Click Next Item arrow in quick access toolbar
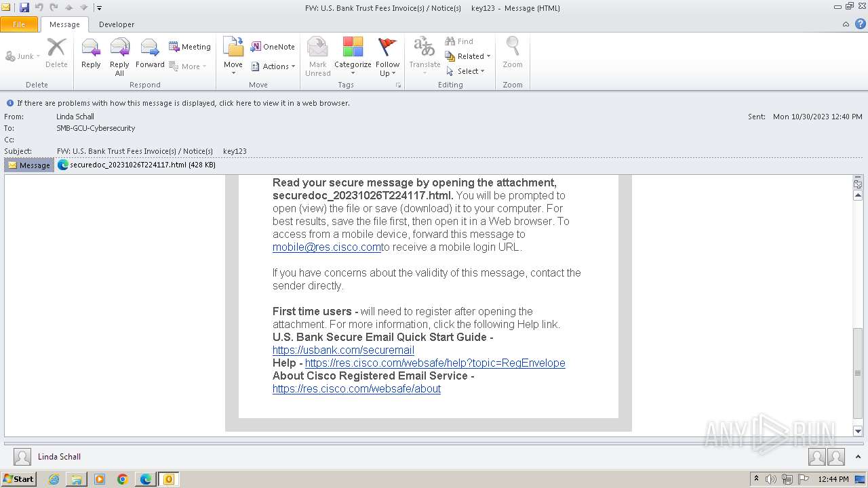 pos(83,7)
